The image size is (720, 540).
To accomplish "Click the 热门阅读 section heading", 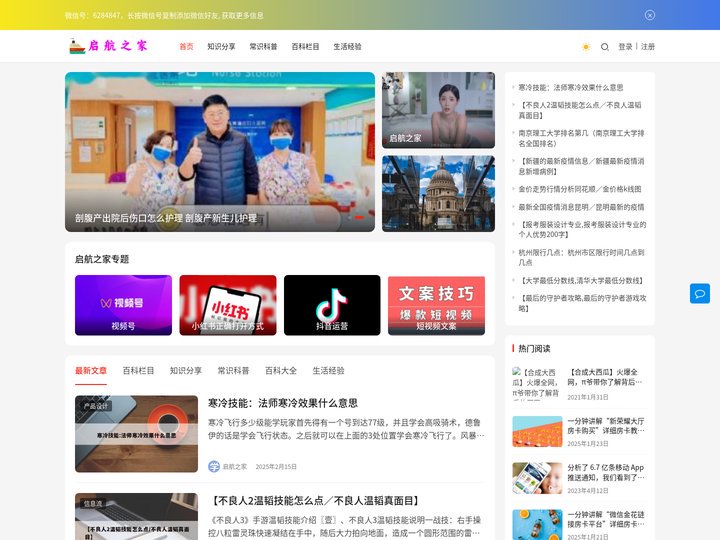I will pos(534,349).
